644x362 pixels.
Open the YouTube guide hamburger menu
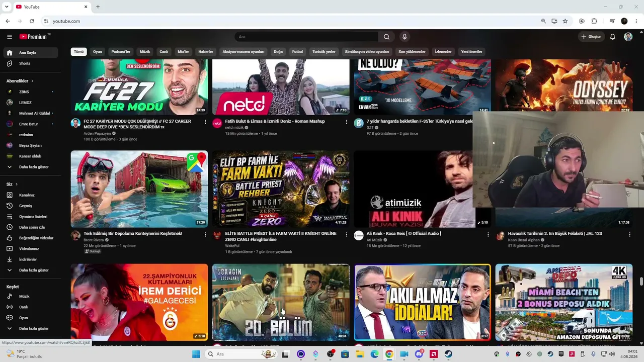coord(10,37)
